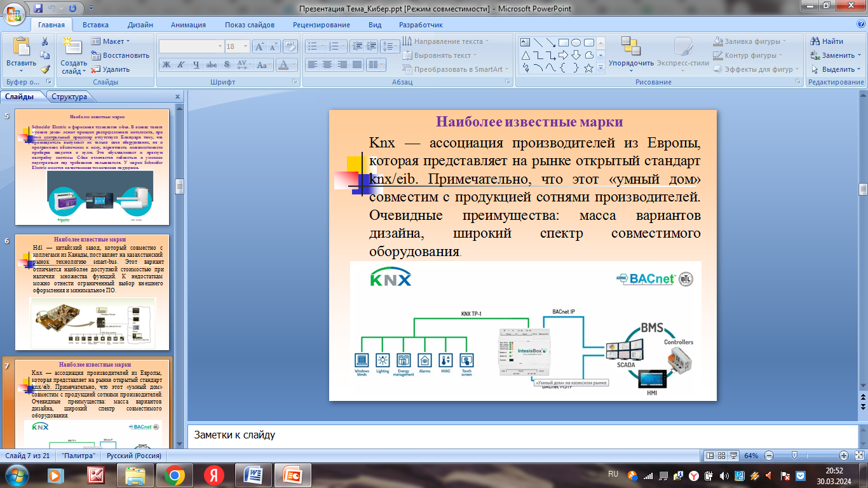Click the zoom out minus button
The width and height of the screenshot is (868, 488).
pyautogui.click(x=769, y=456)
